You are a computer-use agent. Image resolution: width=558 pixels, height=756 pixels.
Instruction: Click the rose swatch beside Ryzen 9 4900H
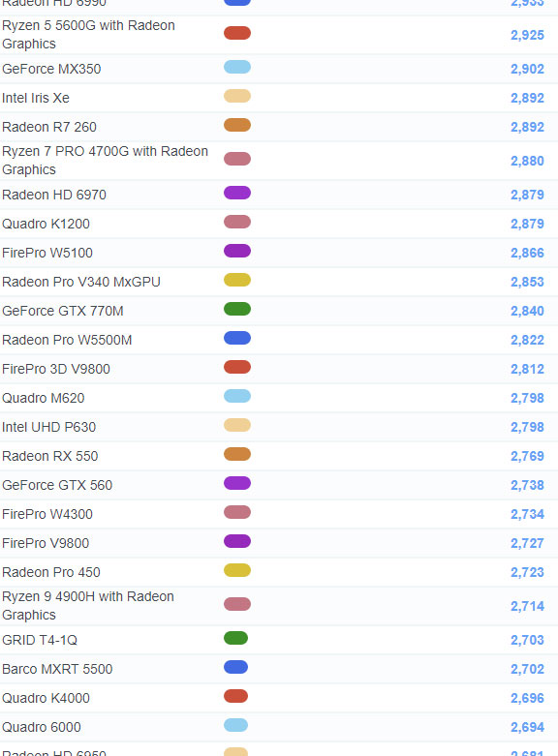coord(237,604)
